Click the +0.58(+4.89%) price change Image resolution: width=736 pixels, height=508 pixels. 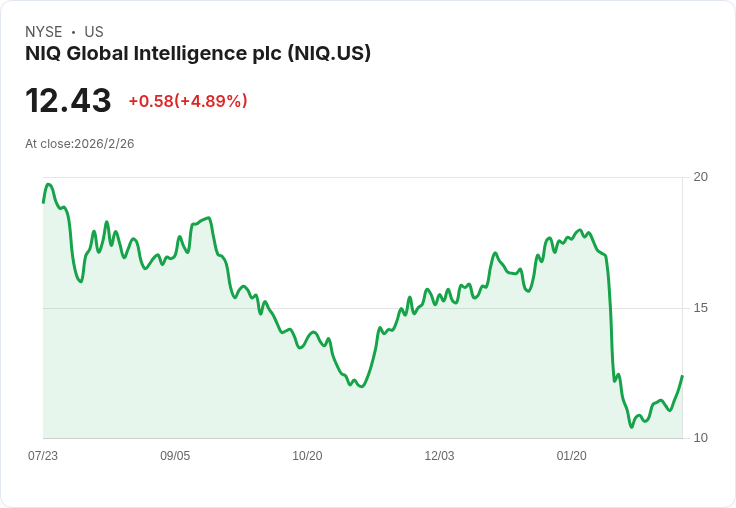(188, 101)
